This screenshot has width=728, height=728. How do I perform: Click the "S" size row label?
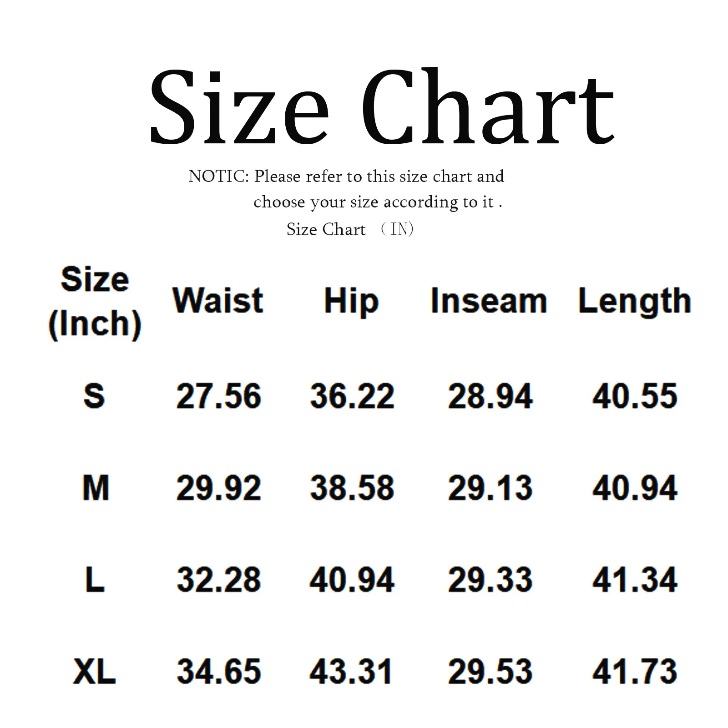click(x=94, y=395)
